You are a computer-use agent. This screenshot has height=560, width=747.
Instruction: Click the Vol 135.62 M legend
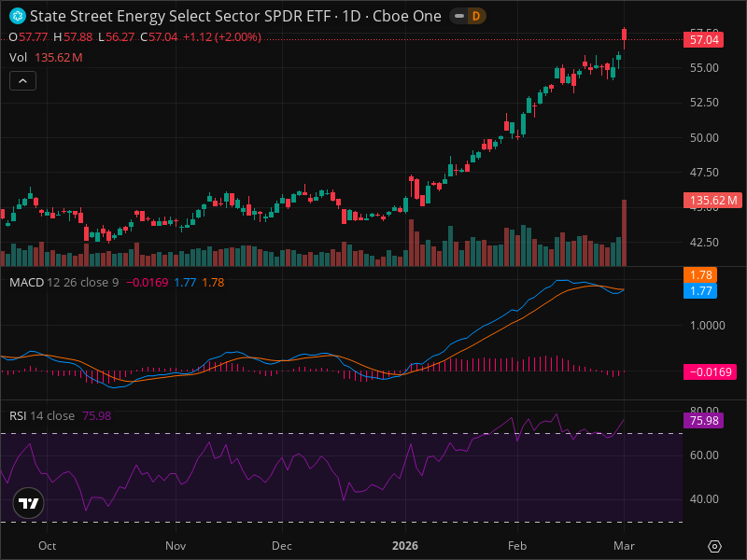click(46, 58)
